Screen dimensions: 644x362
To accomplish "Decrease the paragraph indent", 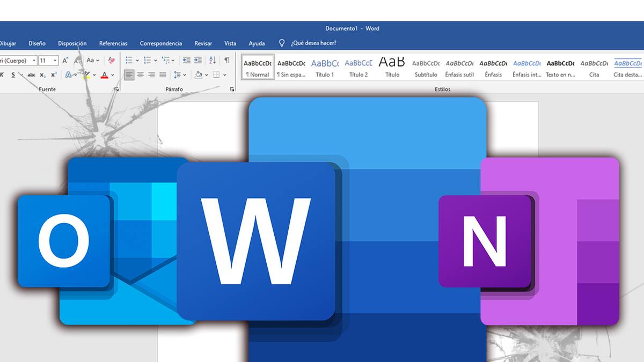I will (186, 60).
